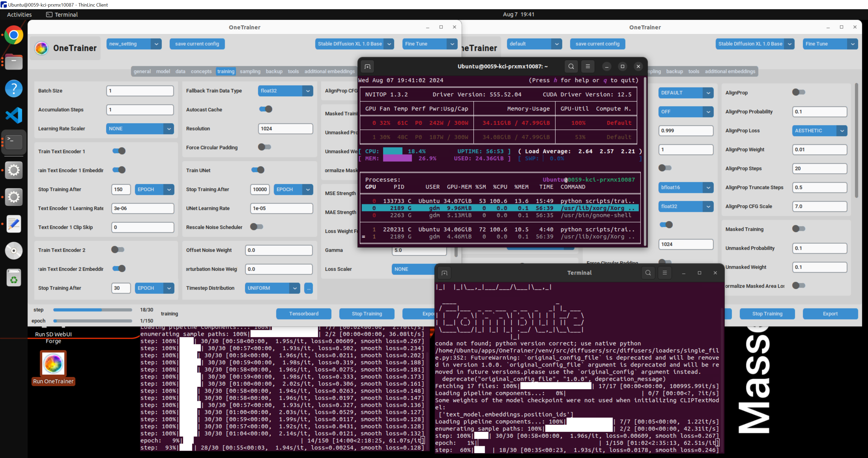Click new tab icon in nvitop terminal

[x=368, y=66]
